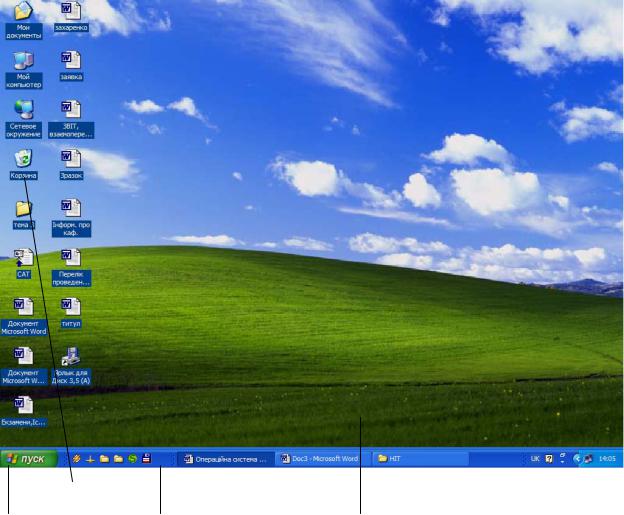The width and height of the screenshot is (624, 515).
Task: Select the захаренко Word document
Action: point(71,16)
